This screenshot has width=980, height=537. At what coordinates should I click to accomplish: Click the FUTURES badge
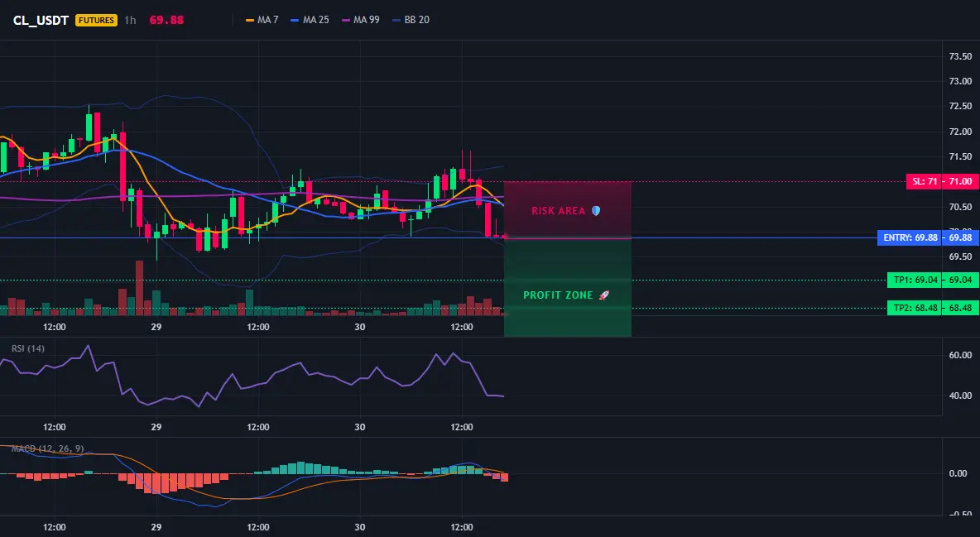[x=96, y=20]
